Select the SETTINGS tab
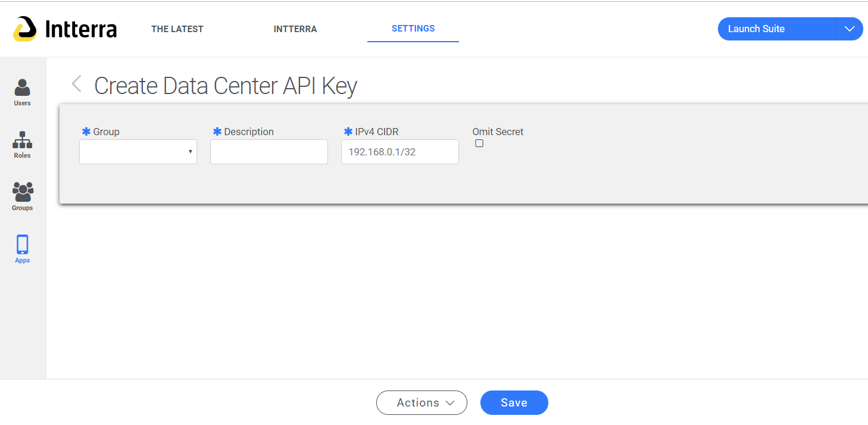Screen dimensions: 868x425 click(413, 29)
